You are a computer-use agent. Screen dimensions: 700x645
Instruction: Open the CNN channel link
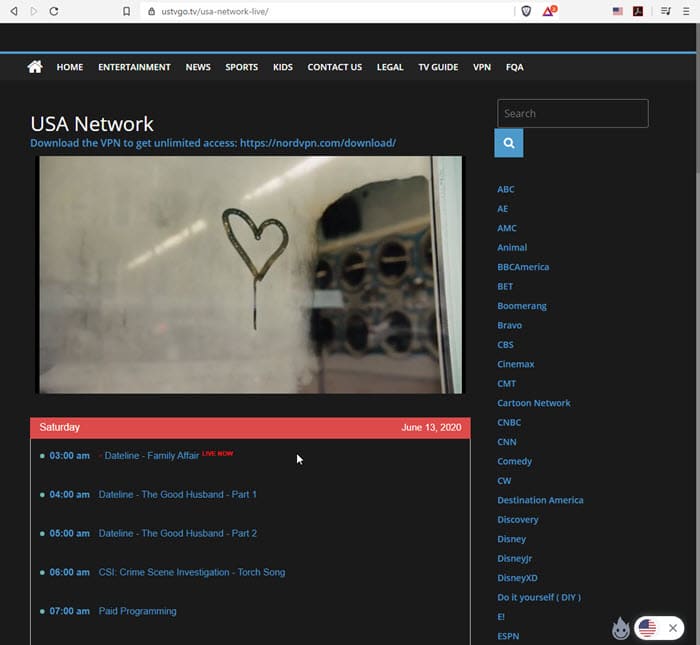[x=507, y=442]
